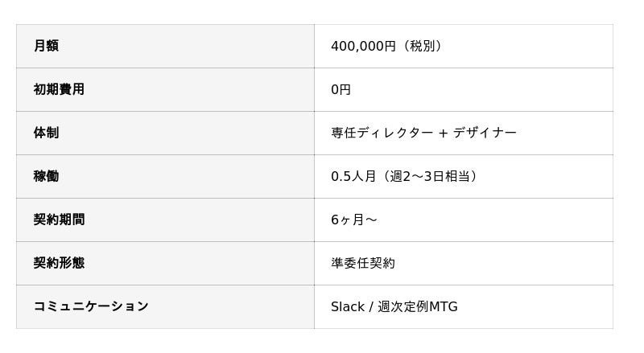This screenshot has height=353, width=644.
Task: Select the 0円 initial cost value
Action: click(341, 90)
